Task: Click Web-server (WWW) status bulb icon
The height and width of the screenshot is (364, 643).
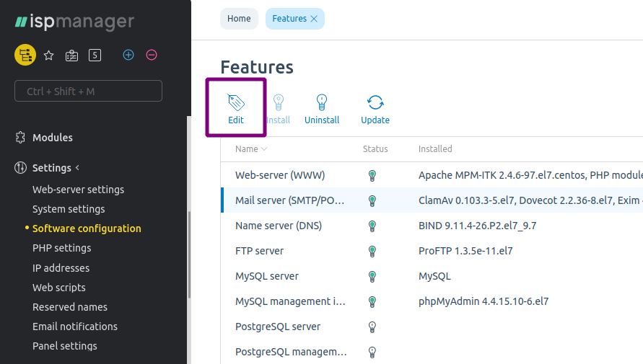Action: pyautogui.click(x=372, y=176)
